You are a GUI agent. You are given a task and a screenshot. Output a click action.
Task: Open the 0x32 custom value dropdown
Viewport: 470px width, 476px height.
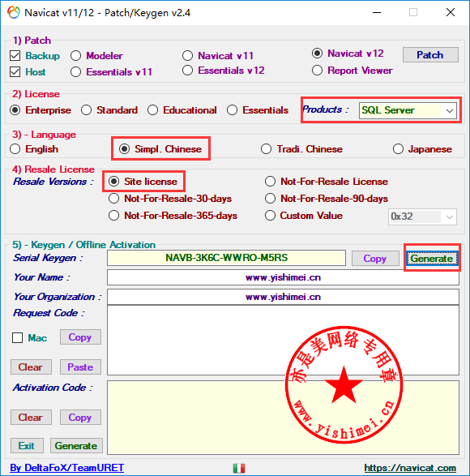422,217
